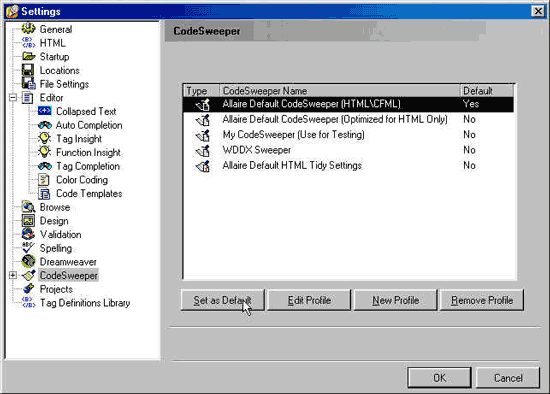This screenshot has width=550, height=394.
Task: Click the Color Coding icon
Action: coord(44,180)
